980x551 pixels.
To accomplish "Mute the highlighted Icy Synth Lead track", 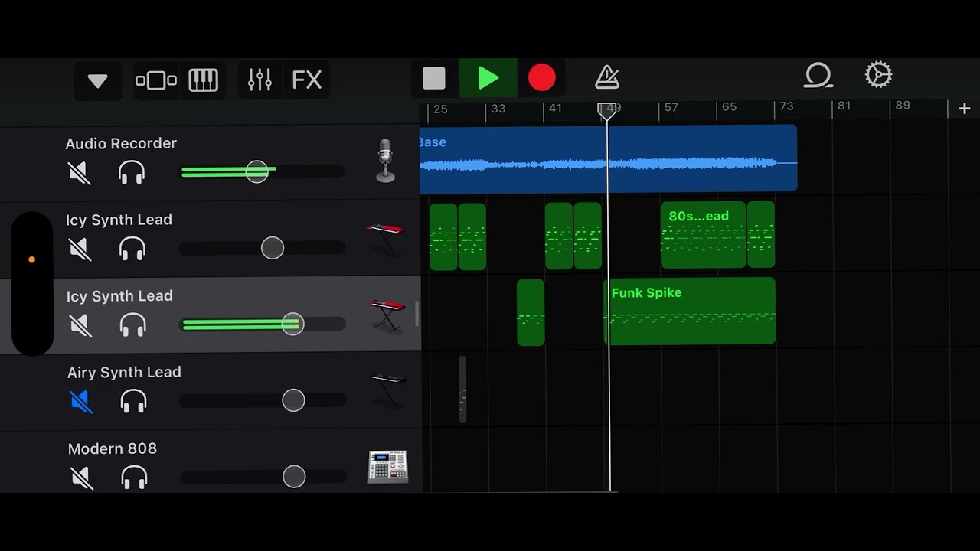I will tap(80, 326).
